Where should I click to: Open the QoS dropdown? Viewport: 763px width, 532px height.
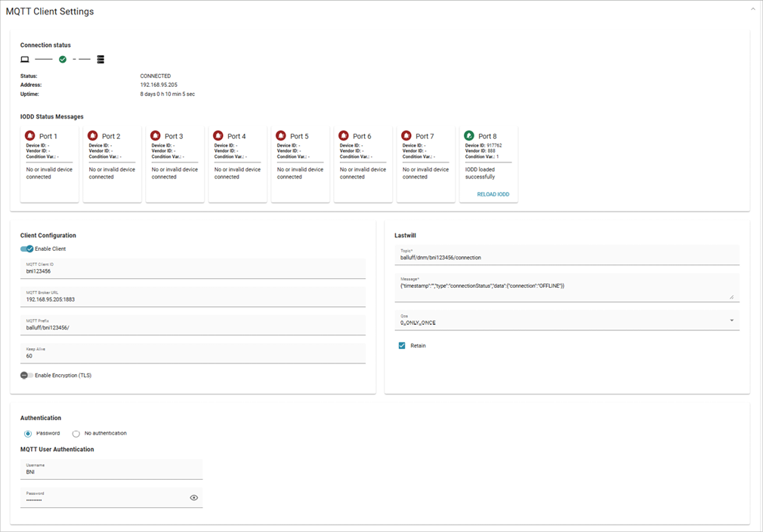(731, 320)
